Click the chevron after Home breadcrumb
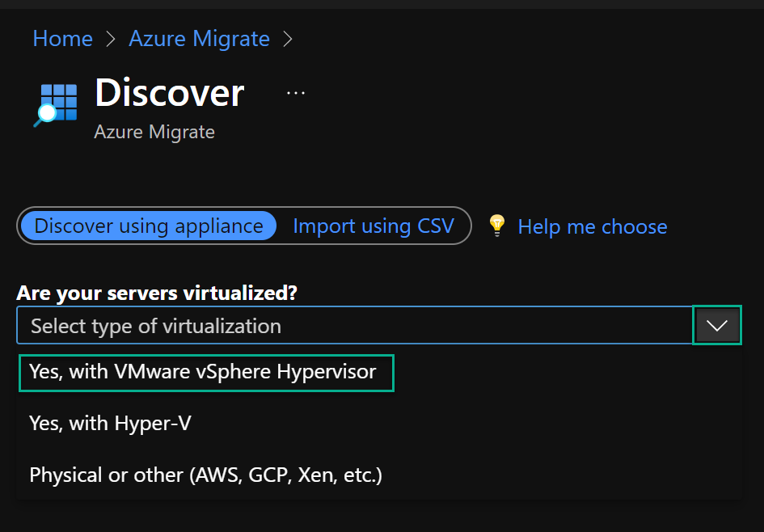This screenshot has height=532, width=764. [x=111, y=39]
